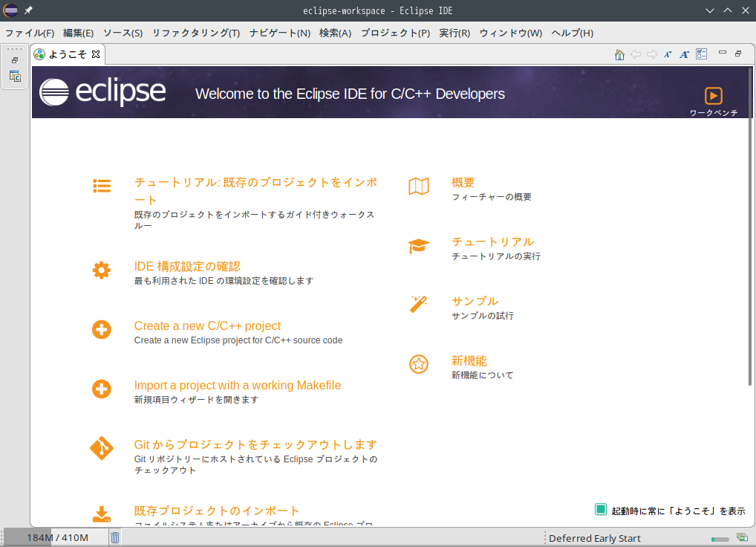Open the Workbench via play icon
This screenshot has width=756, height=547.
(x=713, y=96)
